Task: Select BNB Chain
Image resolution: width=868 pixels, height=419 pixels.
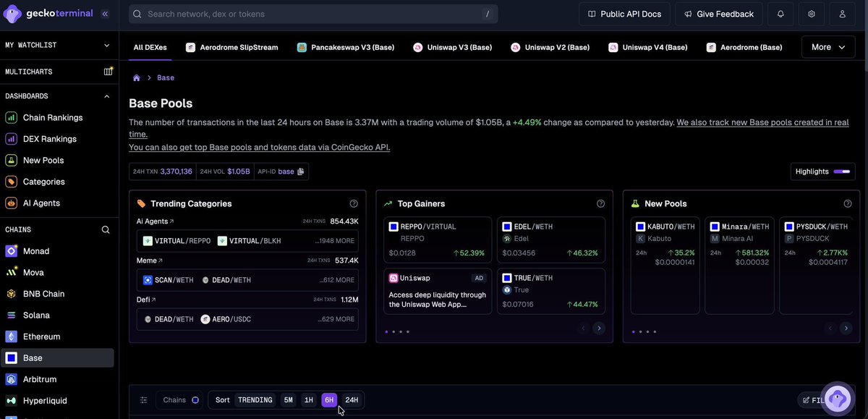Action: point(59,294)
